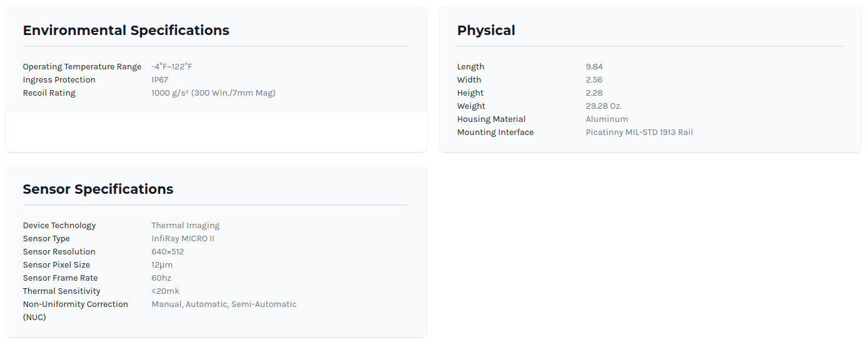This screenshot has height=342, width=868.
Task: Click the Non-Uniformity Correction (NUC) label
Action: click(x=75, y=304)
